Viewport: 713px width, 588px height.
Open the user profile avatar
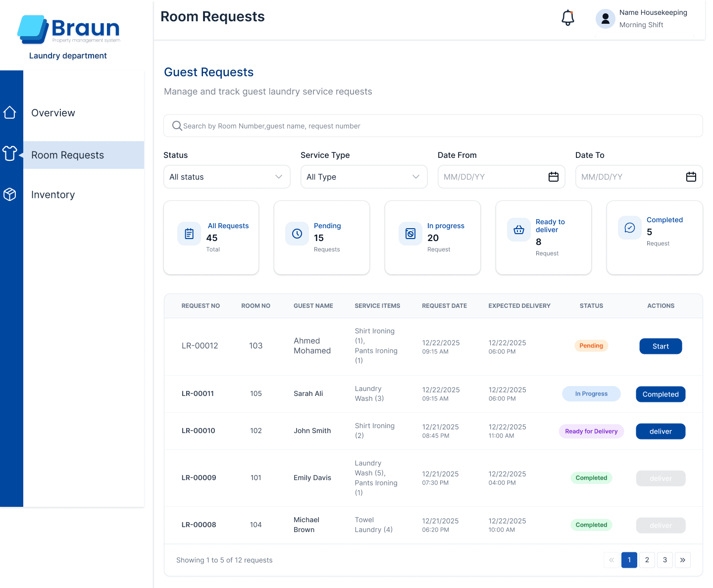(x=605, y=19)
